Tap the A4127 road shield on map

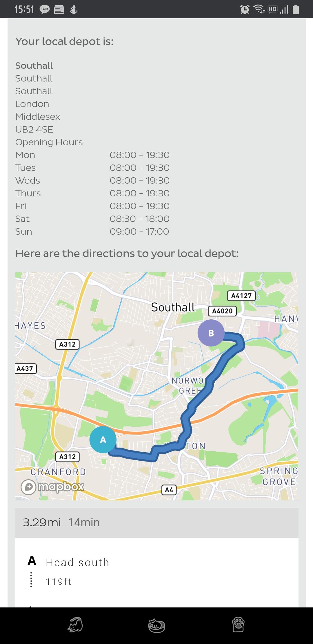(x=241, y=296)
